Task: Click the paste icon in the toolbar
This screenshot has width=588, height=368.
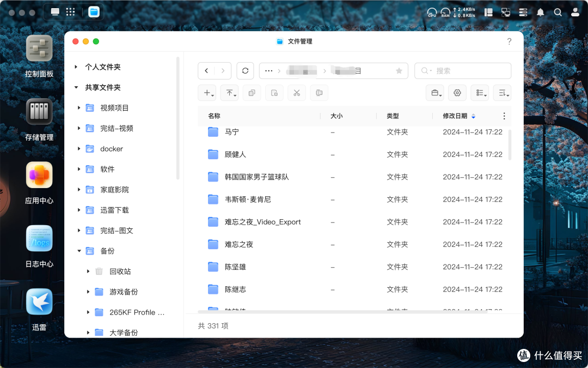Action: pyautogui.click(x=274, y=93)
